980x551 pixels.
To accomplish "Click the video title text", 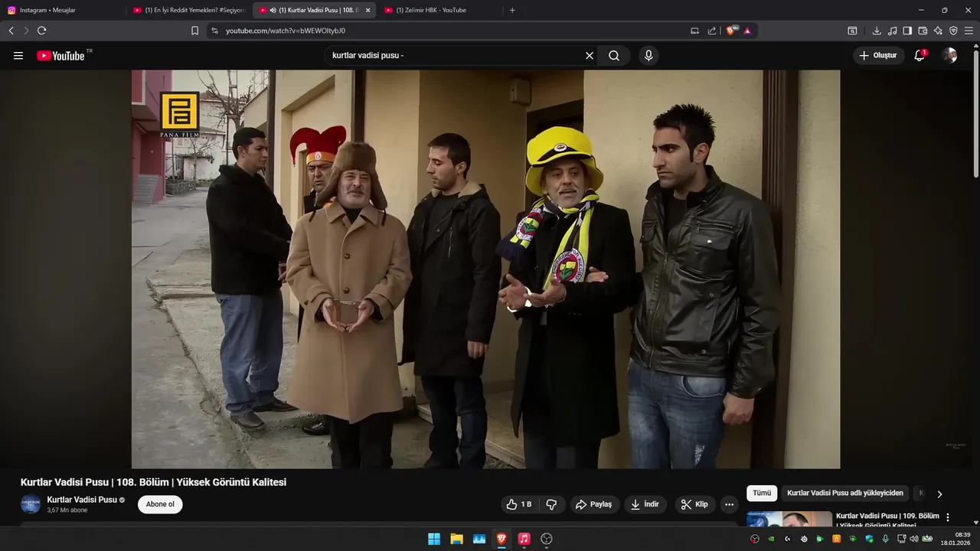I will point(153,482).
